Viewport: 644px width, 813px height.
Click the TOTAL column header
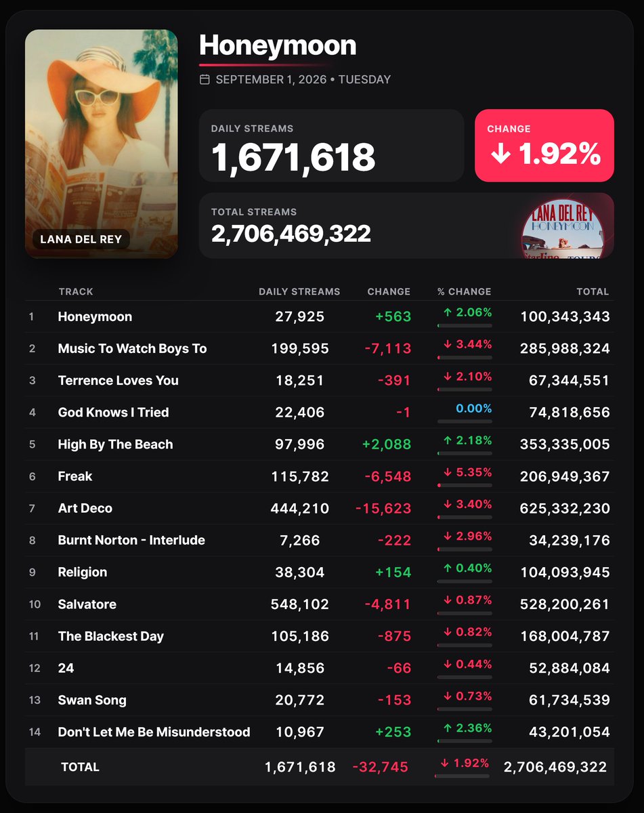click(x=593, y=292)
